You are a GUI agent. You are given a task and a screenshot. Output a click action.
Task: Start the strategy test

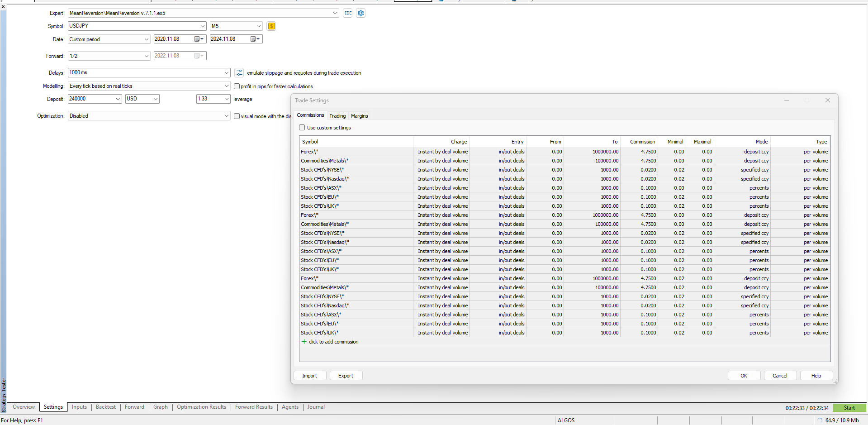click(849, 408)
